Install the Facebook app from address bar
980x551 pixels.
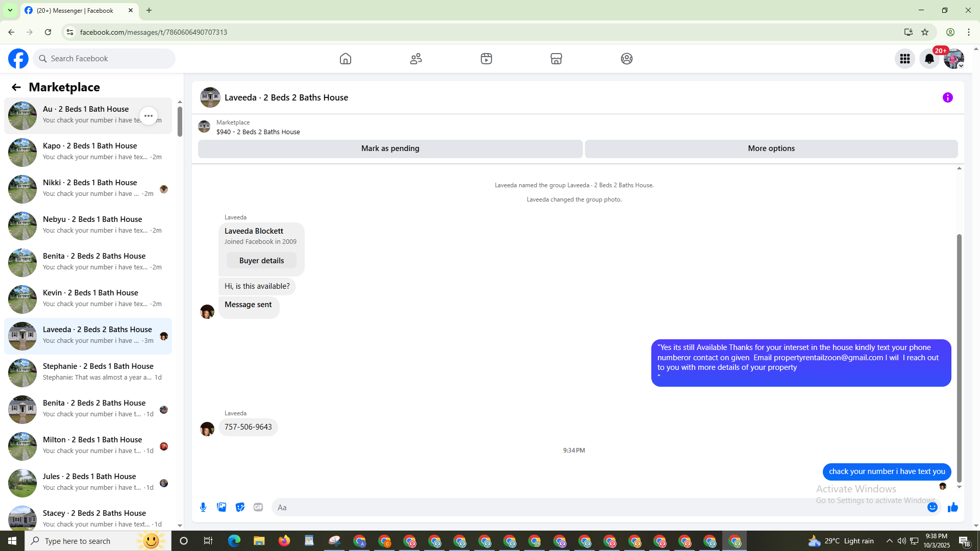click(909, 32)
